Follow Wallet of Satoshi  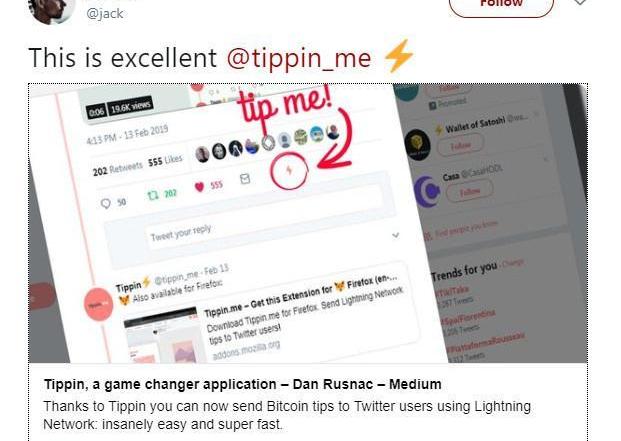460,146
